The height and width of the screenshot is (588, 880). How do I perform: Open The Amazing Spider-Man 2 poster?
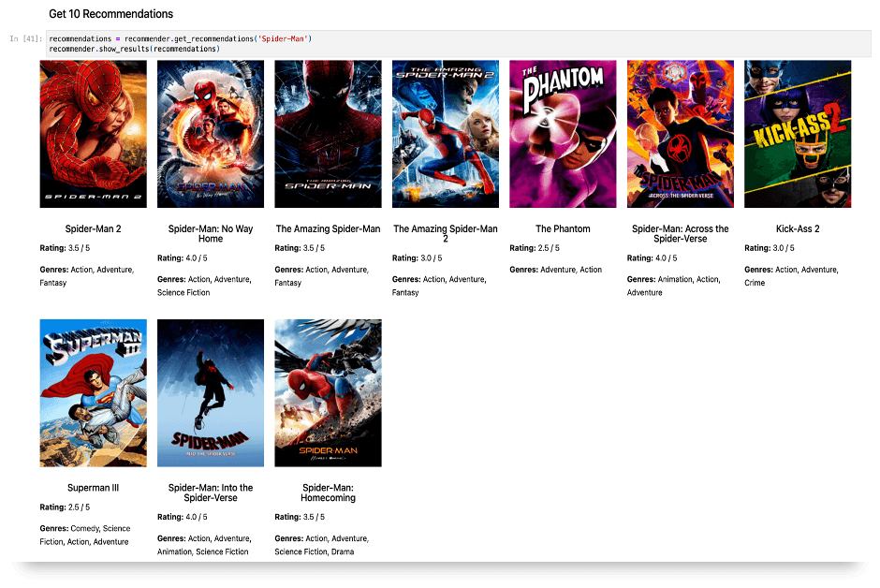[x=446, y=134]
